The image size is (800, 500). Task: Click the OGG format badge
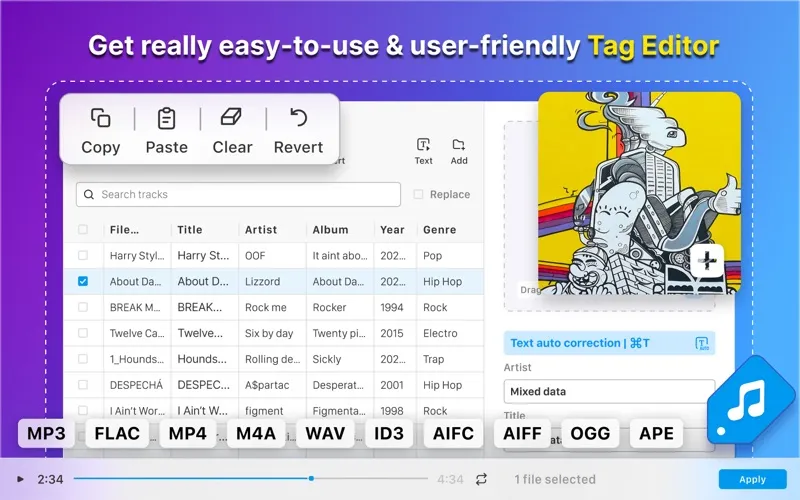590,433
